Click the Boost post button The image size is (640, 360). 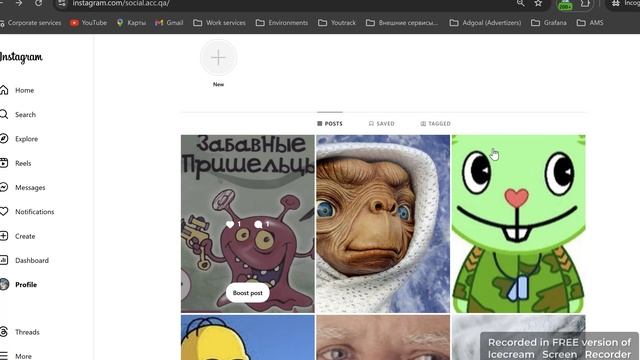pos(248,293)
